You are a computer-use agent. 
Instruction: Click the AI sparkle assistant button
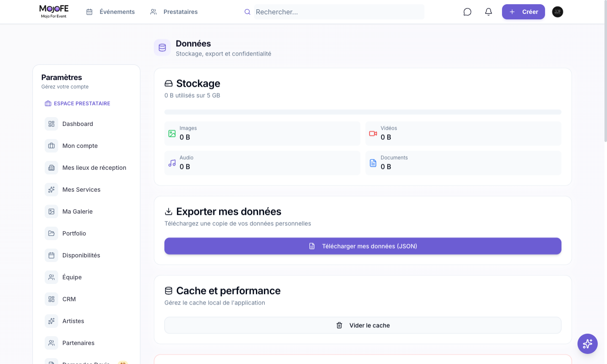coord(587,344)
